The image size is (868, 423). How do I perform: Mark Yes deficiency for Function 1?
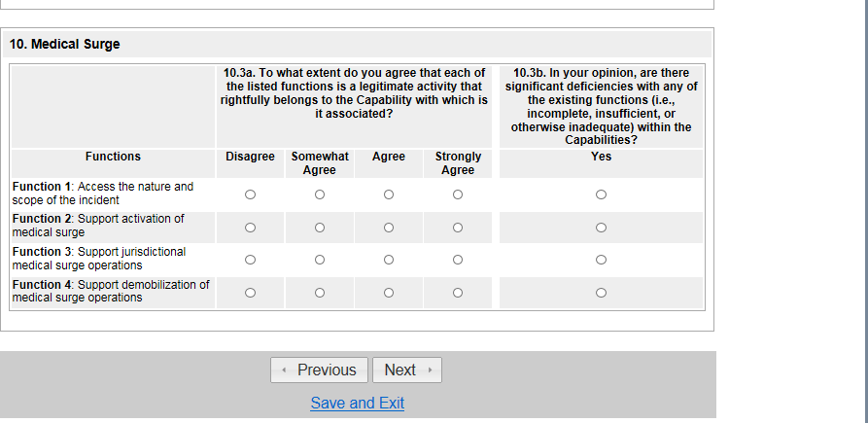coord(602,194)
